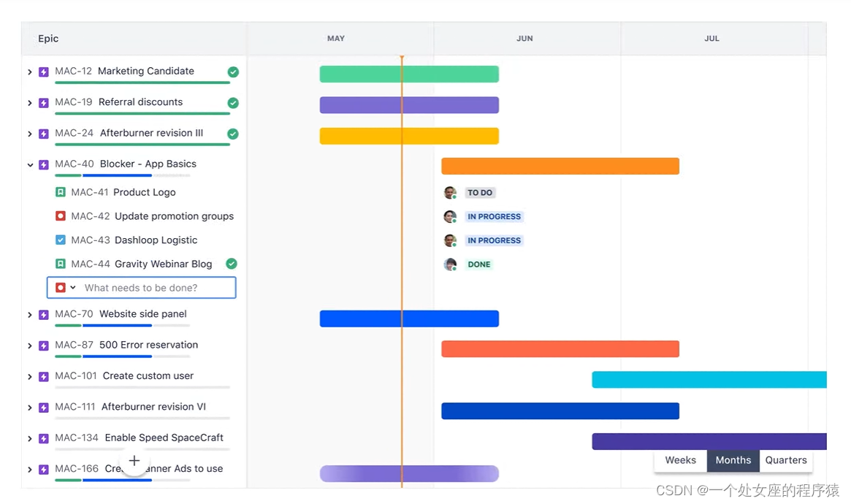The width and height of the screenshot is (851, 504).
Task: Click the bug icon beside MAC-42 Update promotion groups
Action: (61, 216)
